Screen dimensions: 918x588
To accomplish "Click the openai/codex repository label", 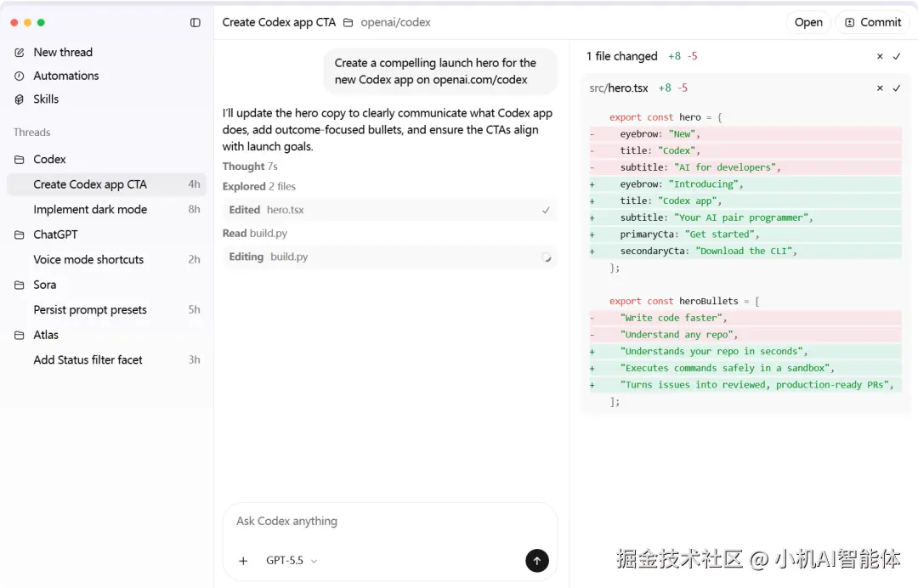I will coord(395,22).
